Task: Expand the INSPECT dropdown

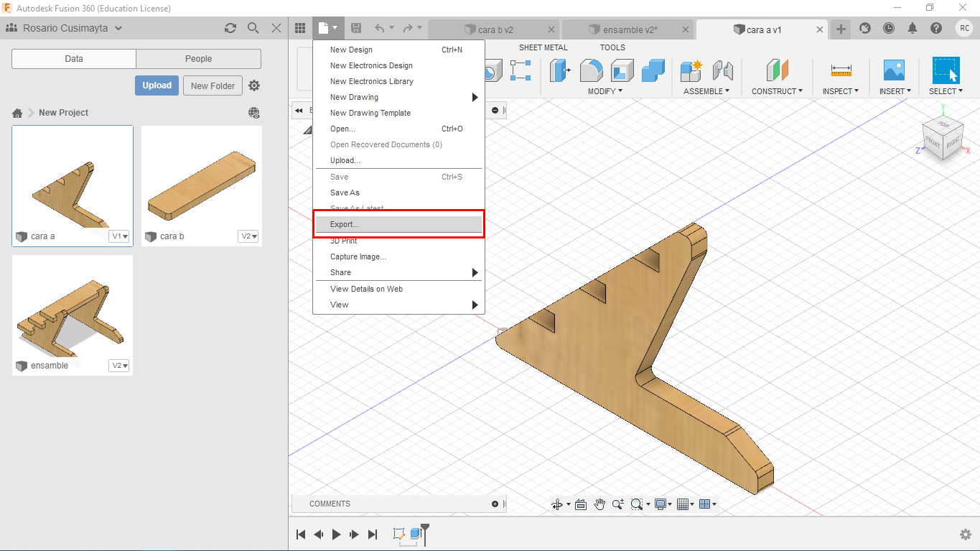Action: click(840, 91)
